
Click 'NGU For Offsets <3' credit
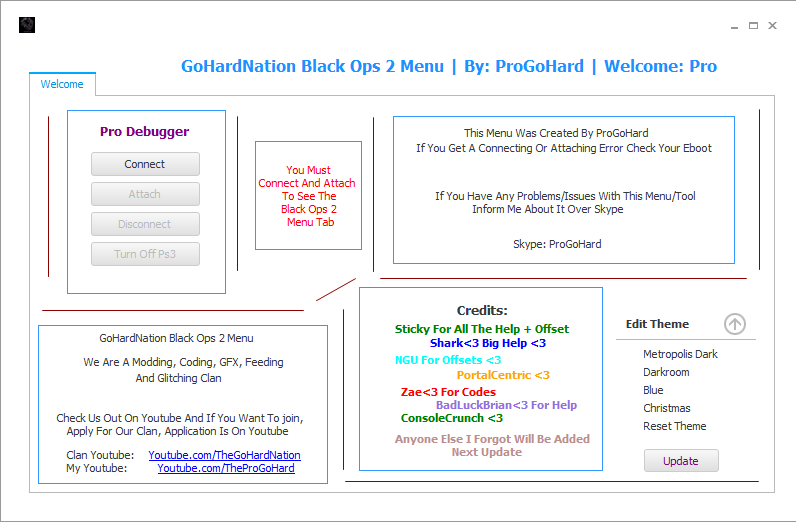448,360
